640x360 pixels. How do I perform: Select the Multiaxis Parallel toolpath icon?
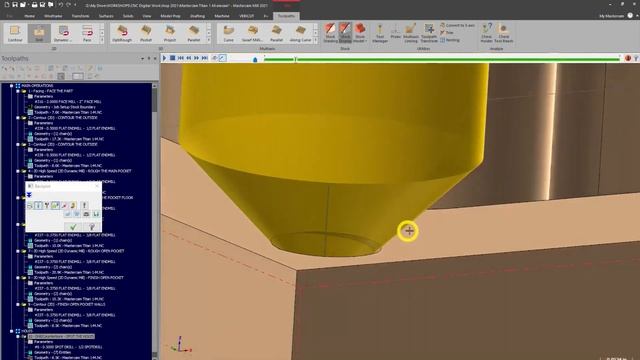tap(276, 33)
